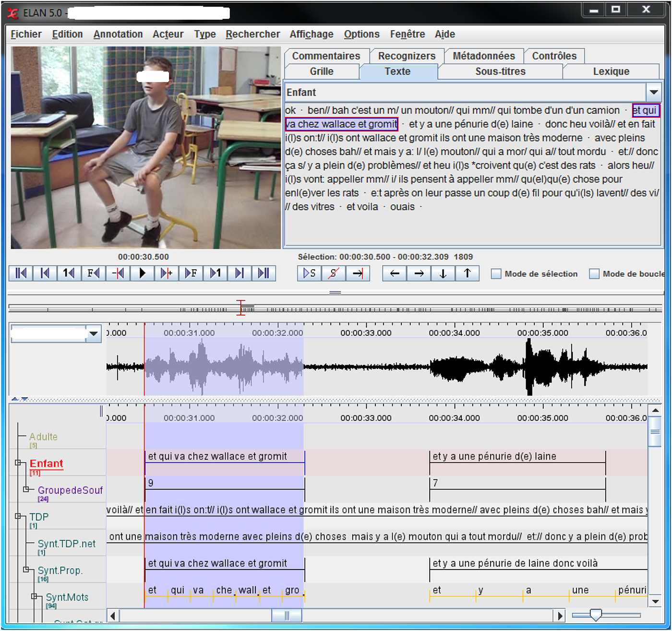Open the Annotation menu
Image resolution: width=672 pixels, height=631 pixels.
coord(118,34)
